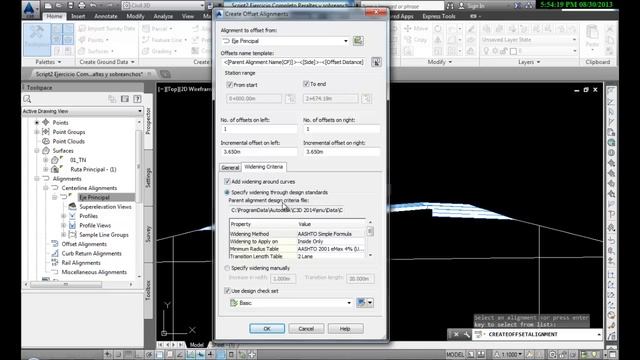Toggle Use design check set checkbox
Viewport: 640px width, 360px height.
pos(227,291)
